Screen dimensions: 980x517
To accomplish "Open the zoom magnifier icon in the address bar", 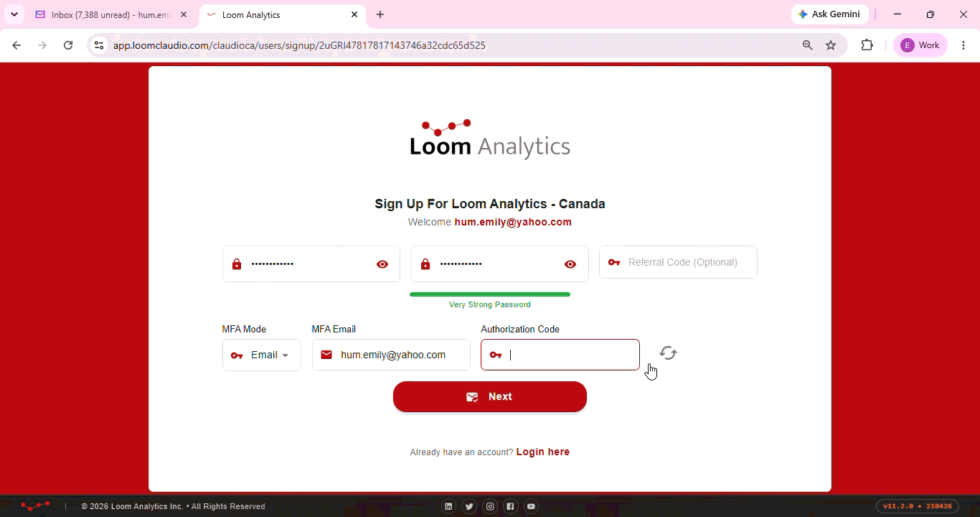I will (808, 45).
